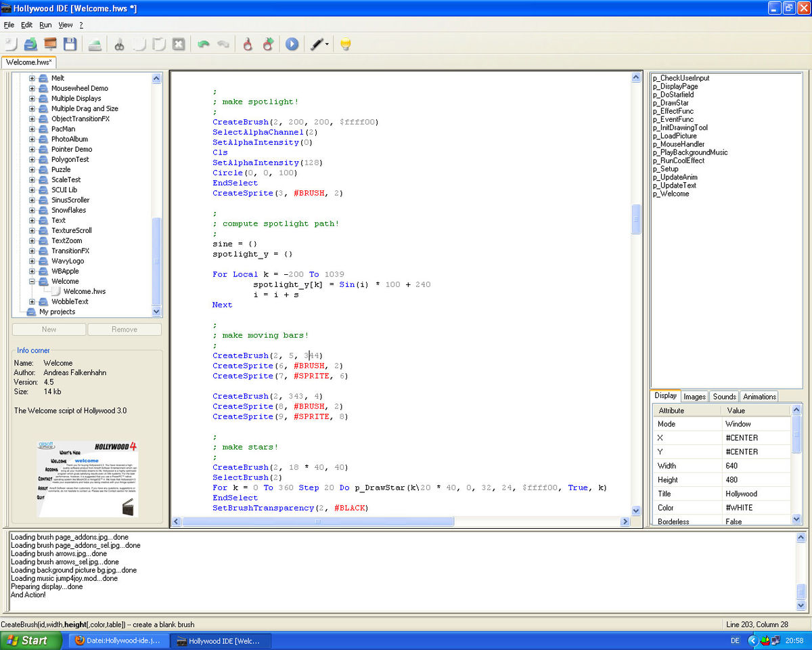Show hidden tray icons with the round arrow
The height and width of the screenshot is (650, 812).
[x=752, y=641]
